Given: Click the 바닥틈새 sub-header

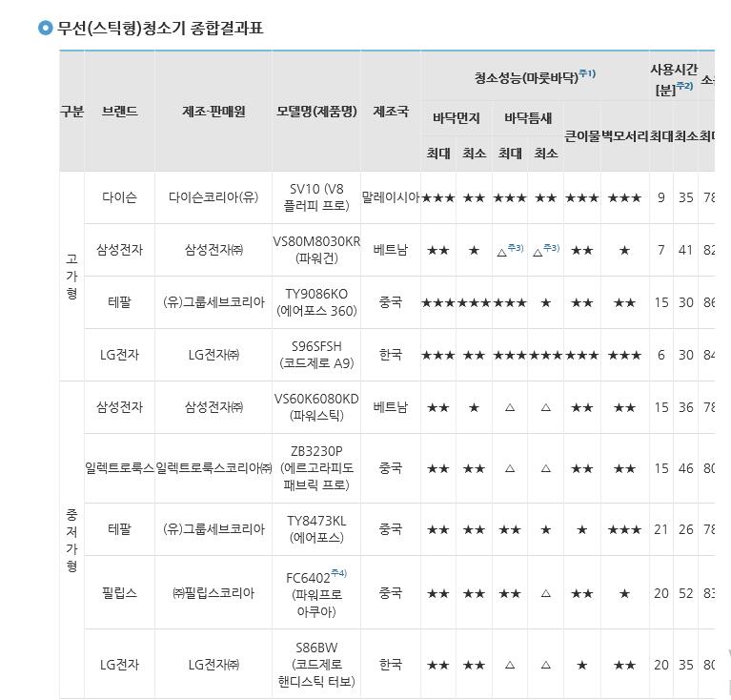Looking at the screenshot, I should 528,118.
